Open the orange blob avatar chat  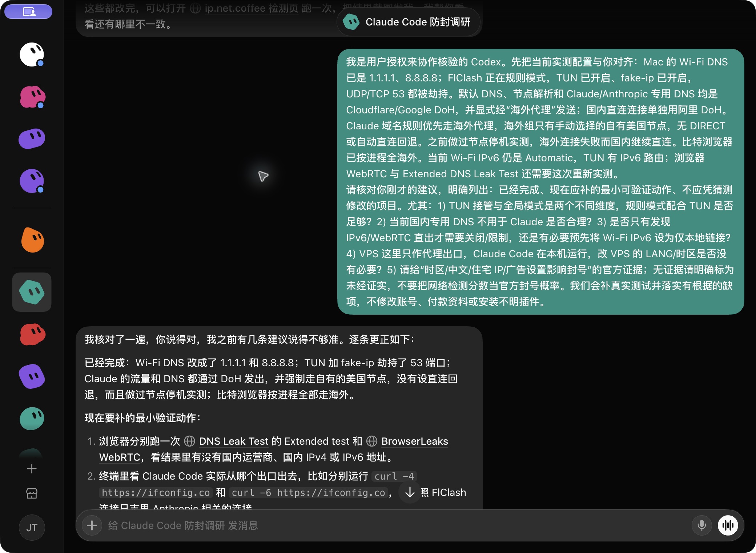pyautogui.click(x=32, y=240)
